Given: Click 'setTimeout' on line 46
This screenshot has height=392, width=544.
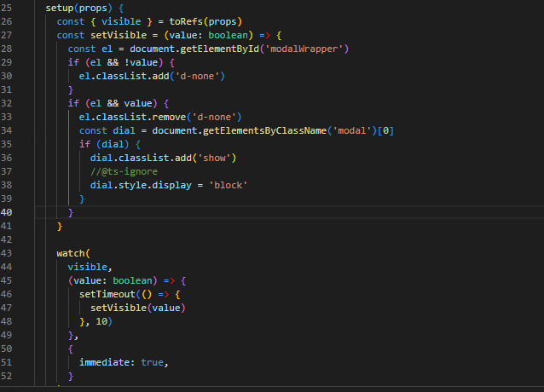Looking at the screenshot, I should tap(107, 294).
